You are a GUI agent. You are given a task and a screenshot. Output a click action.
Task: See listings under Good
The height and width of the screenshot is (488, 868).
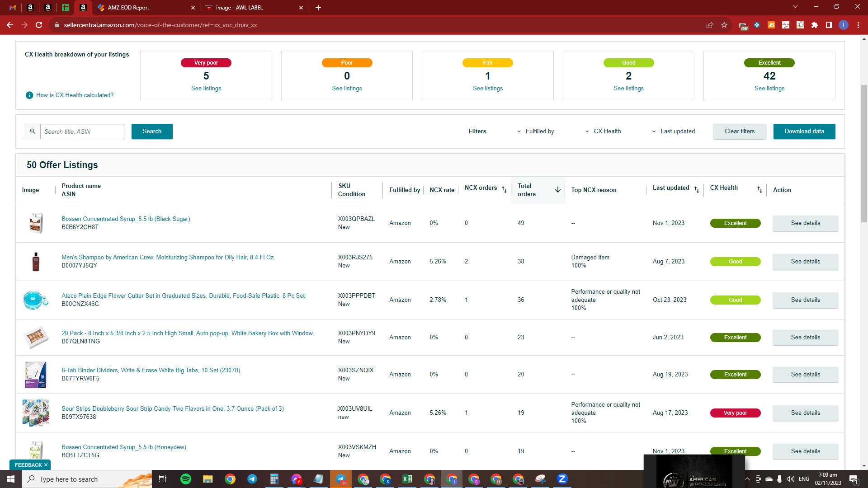(628, 88)
